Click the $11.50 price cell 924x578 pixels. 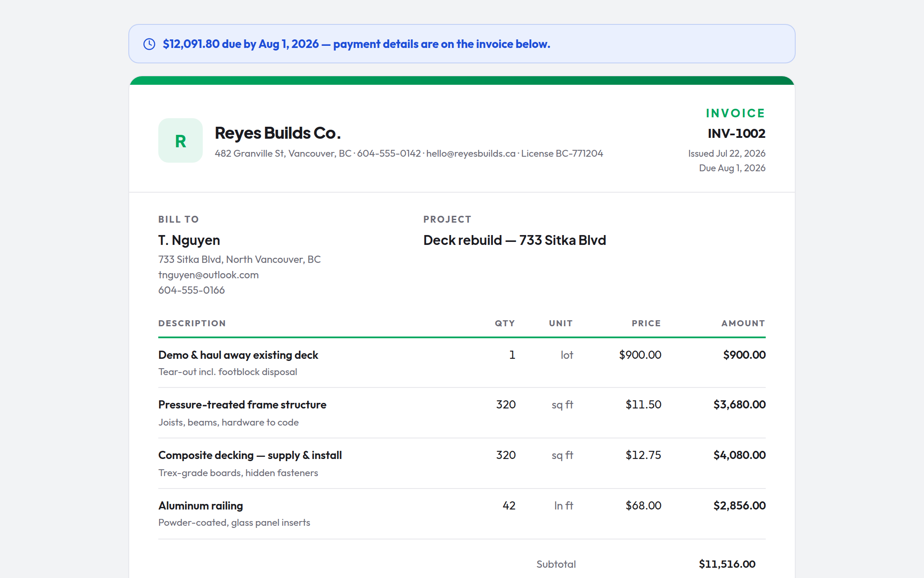[x=643, y=405]
